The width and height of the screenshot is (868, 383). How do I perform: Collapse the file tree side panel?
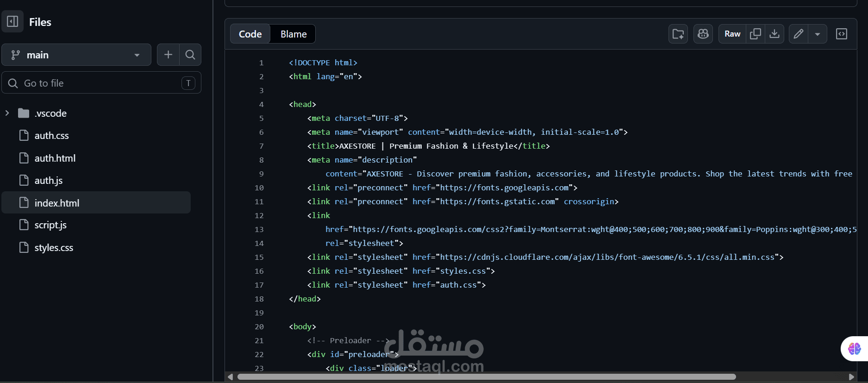[x=12, y=21]
